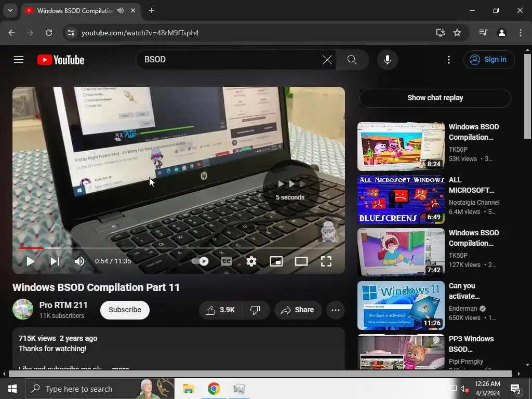
Task: Open PP3 Windows BSOD video title
Action: point(471,344)
